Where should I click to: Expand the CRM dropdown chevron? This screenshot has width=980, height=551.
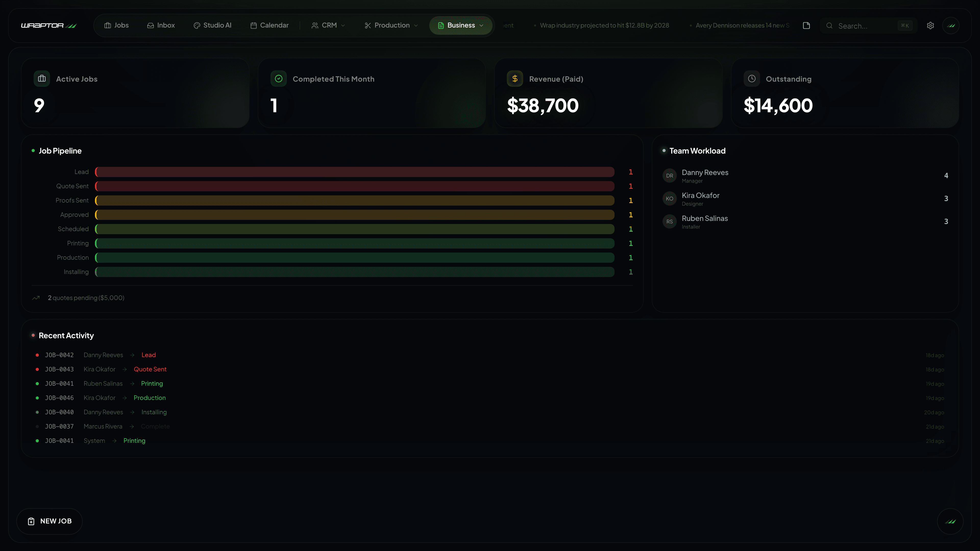pos(344,26)
